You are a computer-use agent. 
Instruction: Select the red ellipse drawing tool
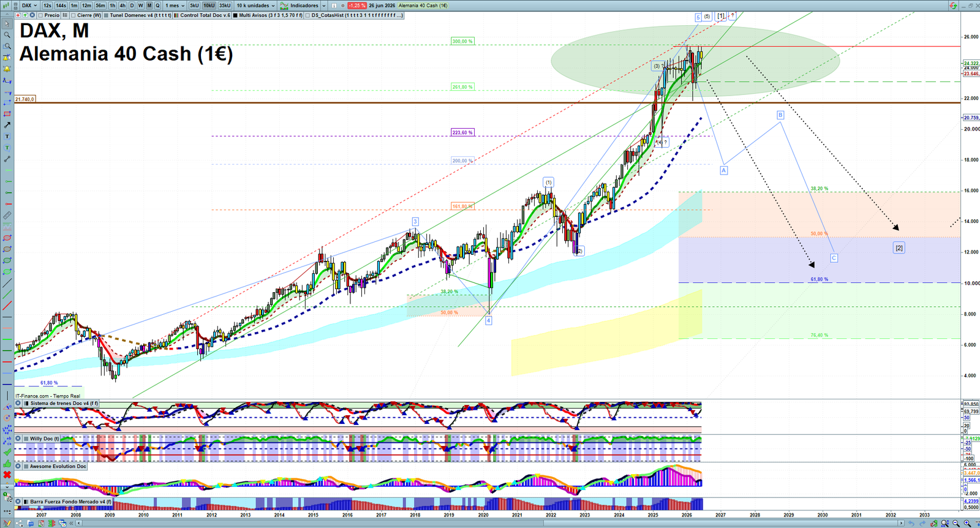point(7,237)
